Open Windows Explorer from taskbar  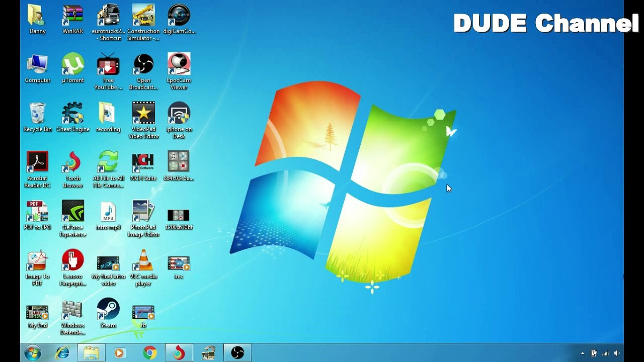[91, 353]
